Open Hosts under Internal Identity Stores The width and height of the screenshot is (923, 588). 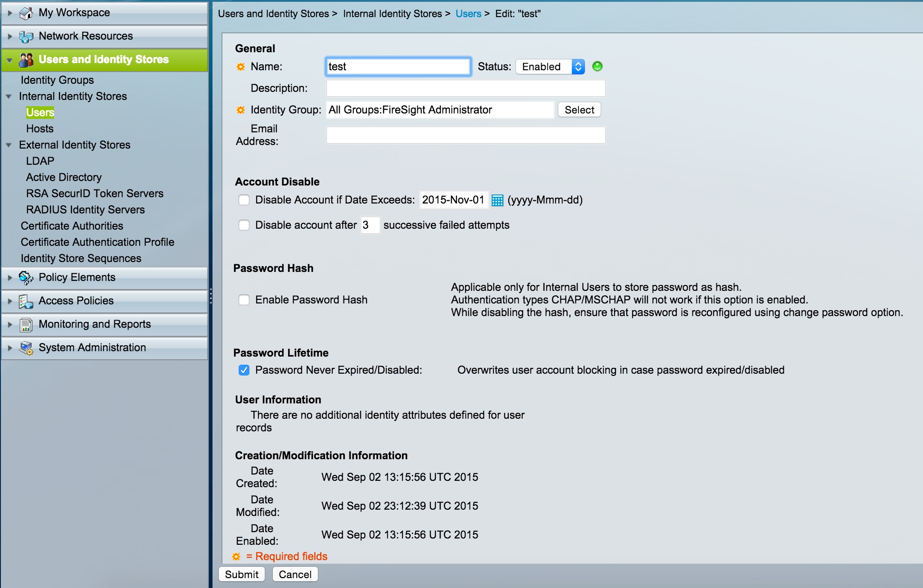pyautogui.click(x=40, y=129)
